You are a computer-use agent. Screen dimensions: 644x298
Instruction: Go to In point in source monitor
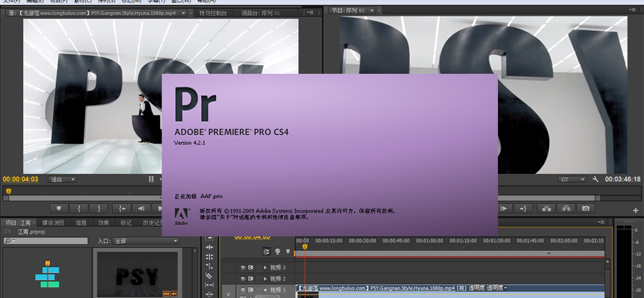pyautogui.click(x=122, y=208)
